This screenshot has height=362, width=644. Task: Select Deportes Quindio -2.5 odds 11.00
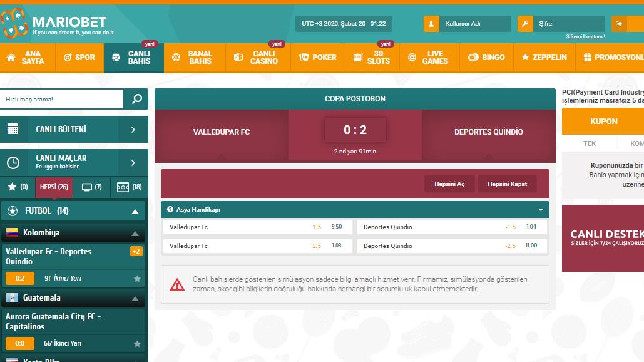(x=452, y=246)
